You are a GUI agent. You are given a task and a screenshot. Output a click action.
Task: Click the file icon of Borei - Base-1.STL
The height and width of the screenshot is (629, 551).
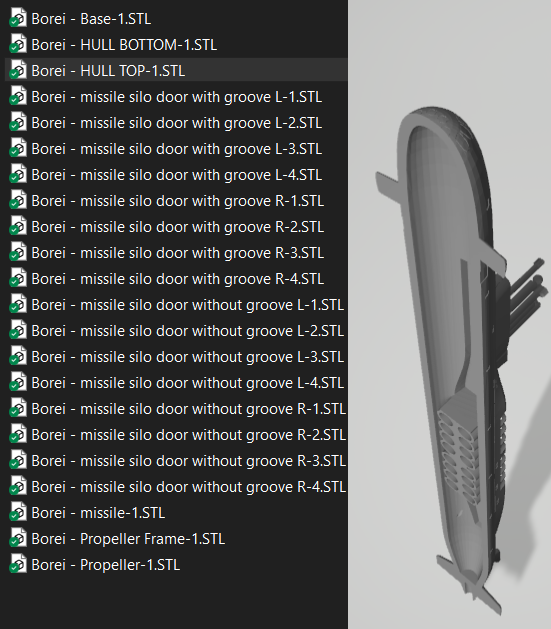click(x=18, y=18)
